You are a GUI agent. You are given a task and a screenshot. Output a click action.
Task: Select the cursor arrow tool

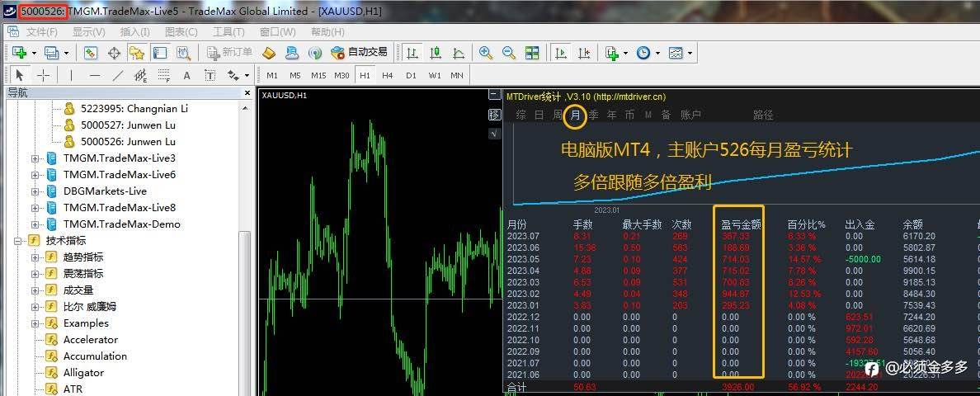(x=19, y=76)
